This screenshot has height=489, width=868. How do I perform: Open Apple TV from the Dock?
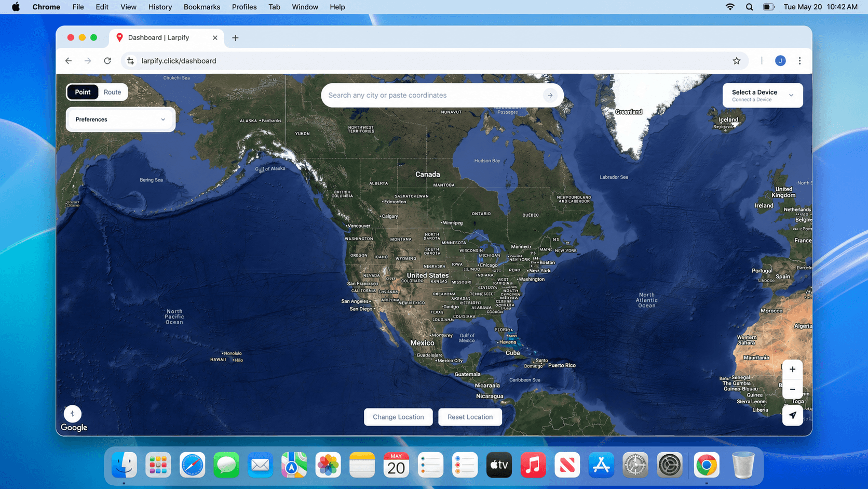tap(499, 465)
